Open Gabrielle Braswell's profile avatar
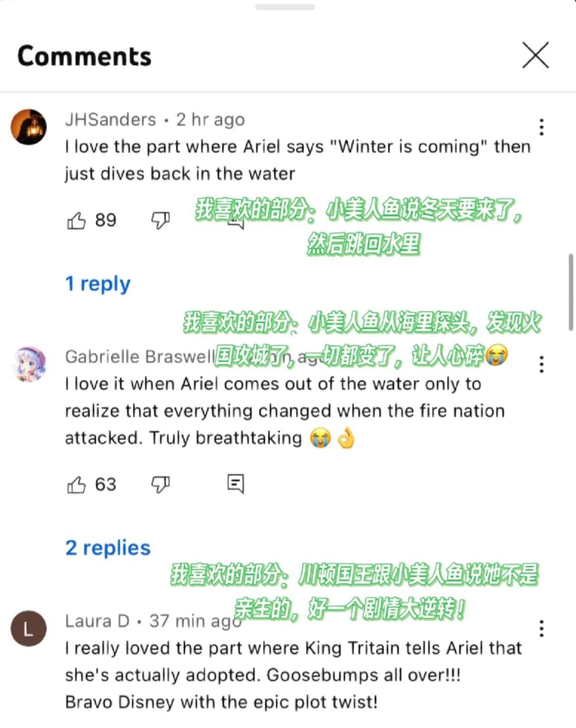The height and width of the screenshot is (728, 576). click(29, 364)
